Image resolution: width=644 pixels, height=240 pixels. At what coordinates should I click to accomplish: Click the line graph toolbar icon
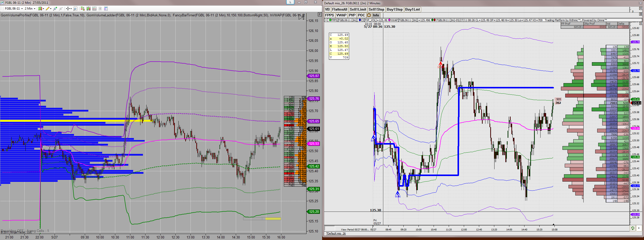click(94, 9)
